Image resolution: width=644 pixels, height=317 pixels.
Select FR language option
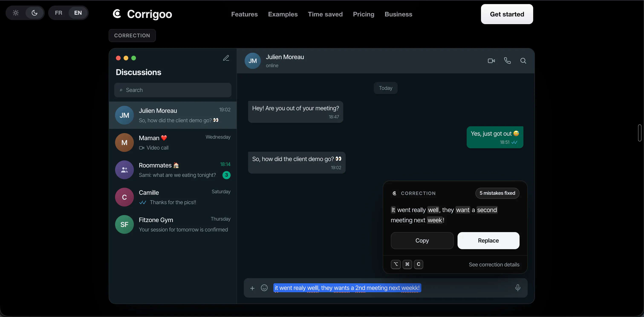59,13
